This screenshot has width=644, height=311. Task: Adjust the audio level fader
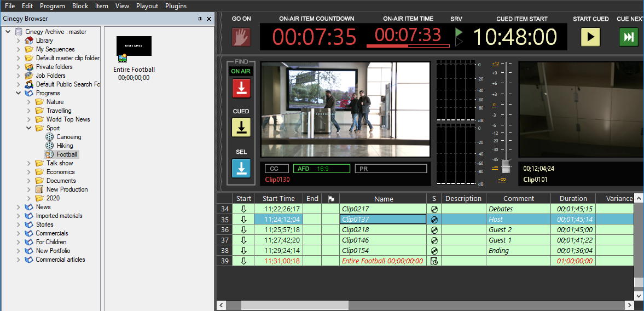point(507,166)
